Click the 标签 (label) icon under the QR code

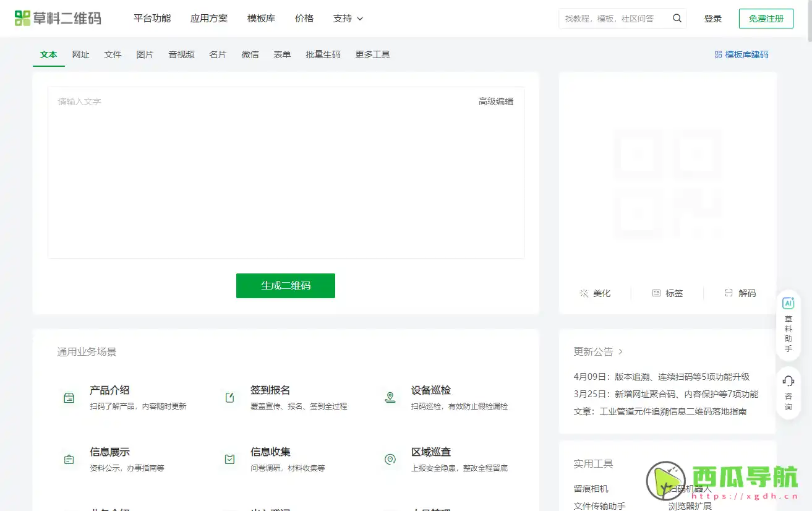pyautogui.click(x=657, y=293)
